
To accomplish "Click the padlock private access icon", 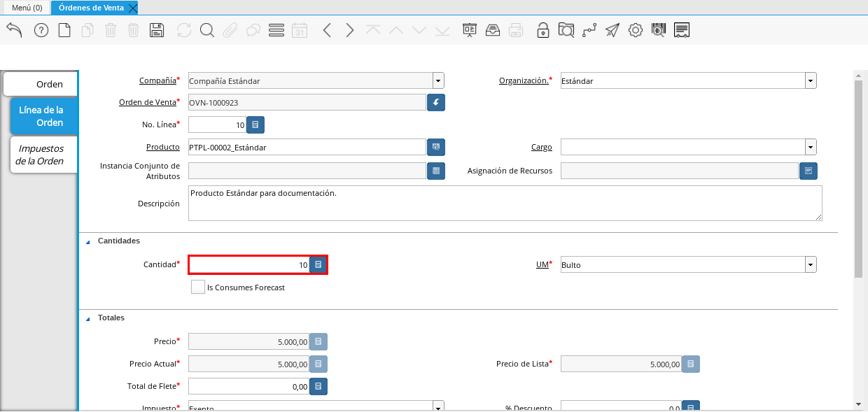I will pyautogui.click(x=542, y=30).
